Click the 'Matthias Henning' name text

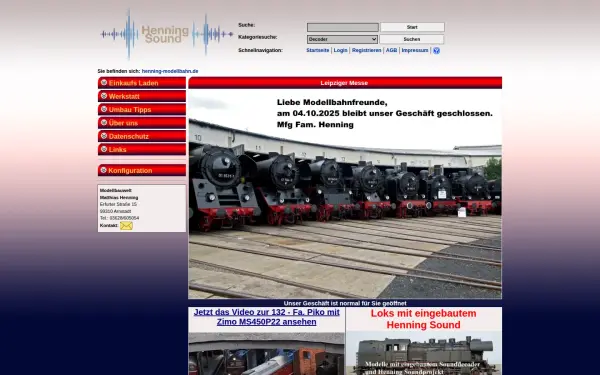point(119,197)
